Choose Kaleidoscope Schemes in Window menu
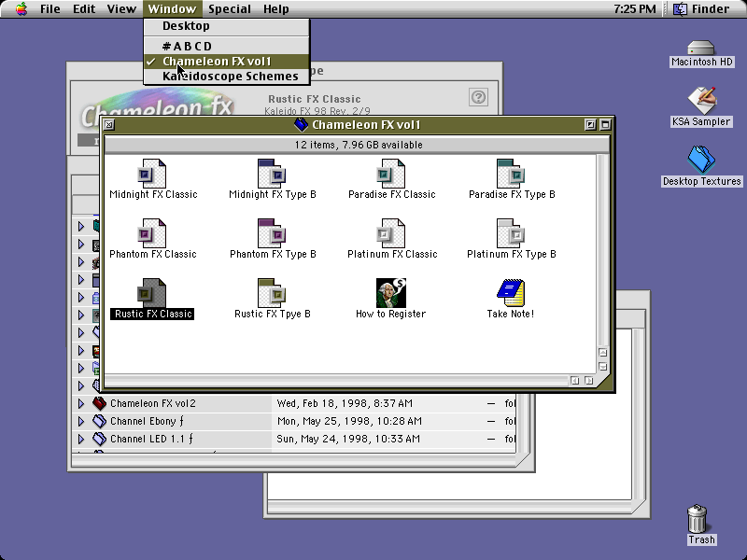The height and width of the screenshot is (560, 747). coord(227,77)
